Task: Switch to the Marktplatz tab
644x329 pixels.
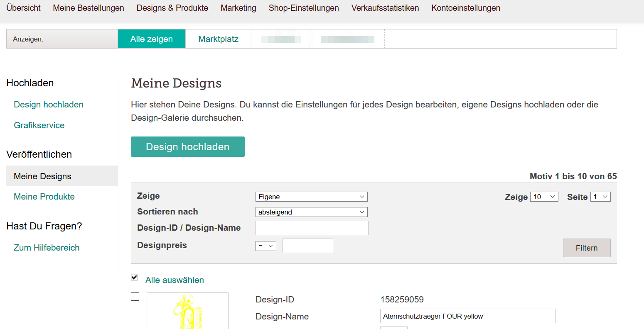Action: (218, 39)
